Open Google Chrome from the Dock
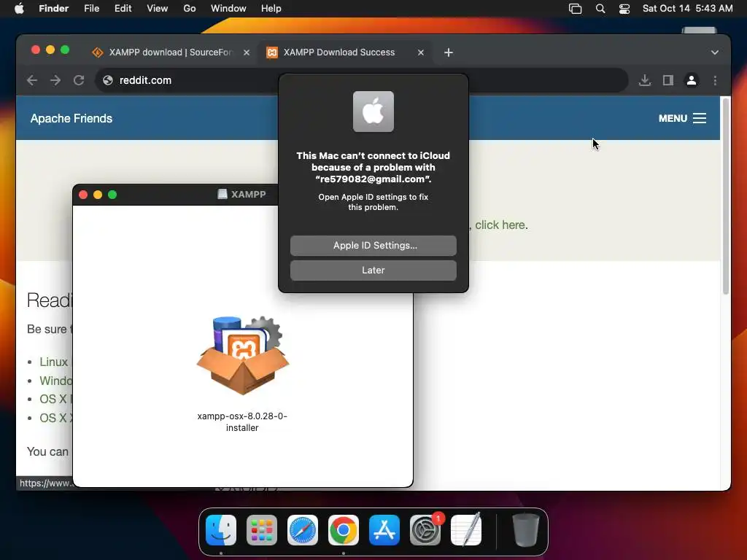 pyautogui.click(x=344, y=530)
